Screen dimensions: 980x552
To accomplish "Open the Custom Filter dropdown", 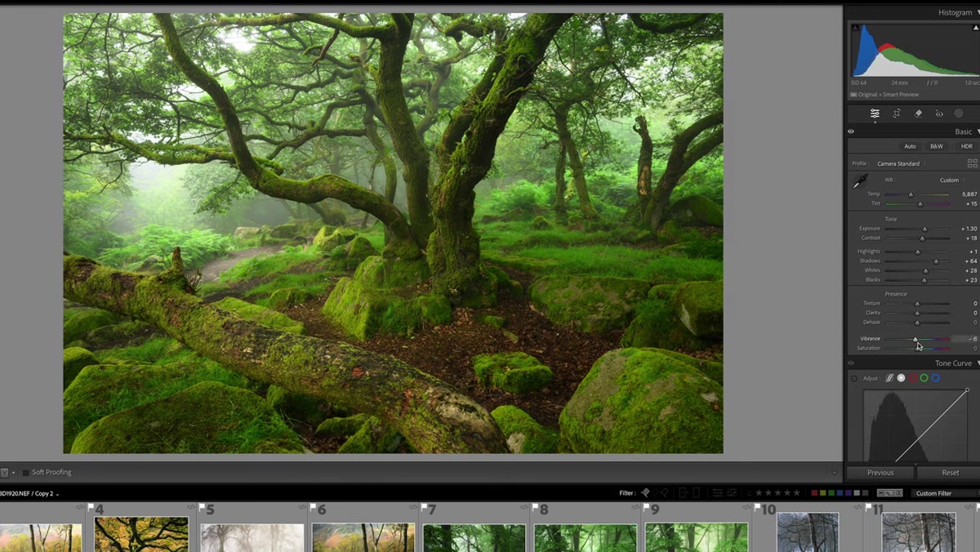I will point(945,493).
